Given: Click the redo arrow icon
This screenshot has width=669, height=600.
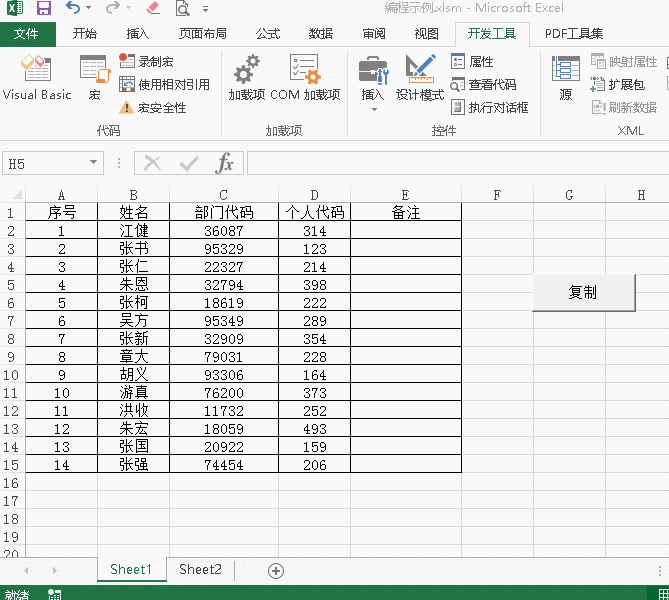Looking at the screenshot, I should 112,8.
